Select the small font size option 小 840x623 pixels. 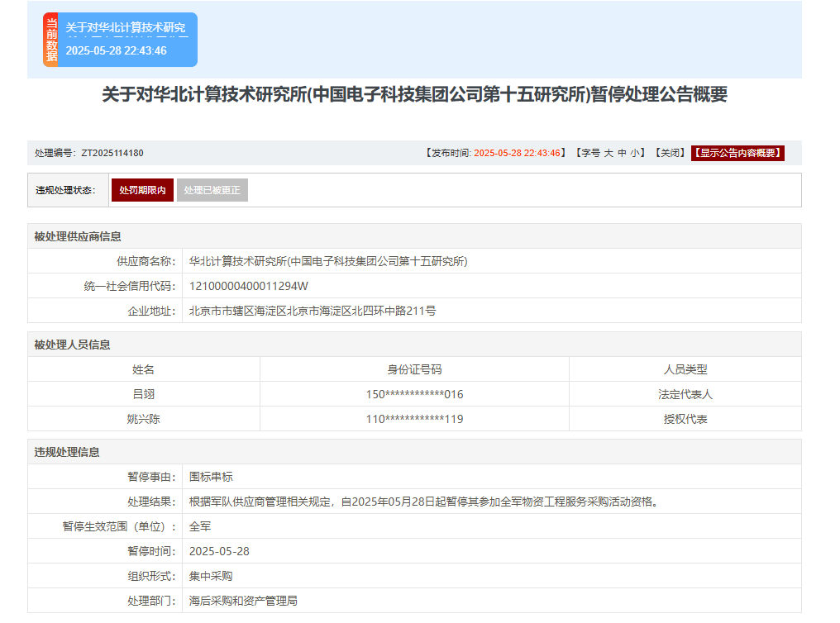click(635, 153)
